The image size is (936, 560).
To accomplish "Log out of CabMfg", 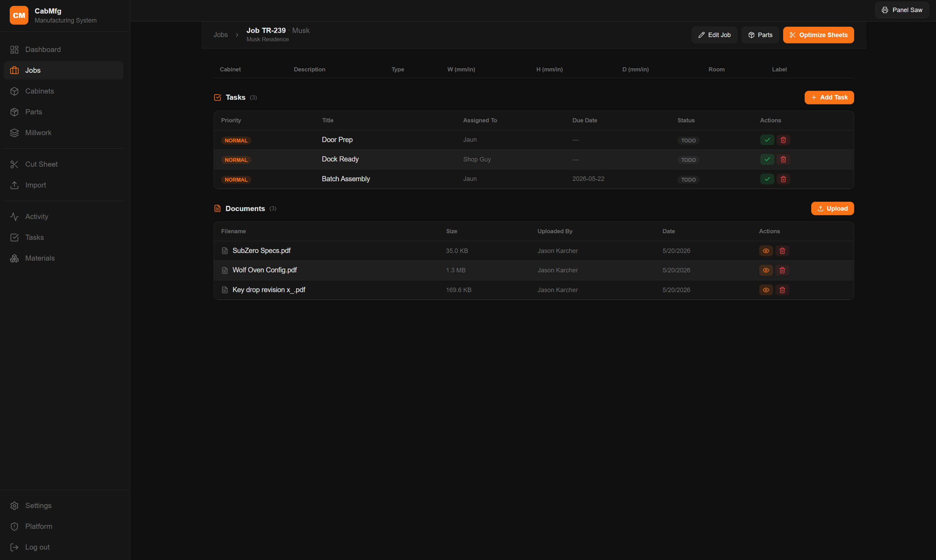I will click(x=63, y=547).
